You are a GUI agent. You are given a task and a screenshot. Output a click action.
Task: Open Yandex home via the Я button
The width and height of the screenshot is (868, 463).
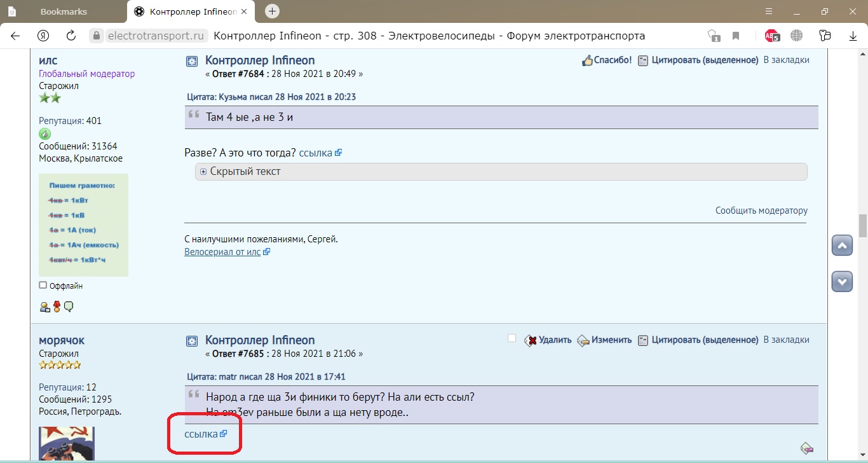43,36
